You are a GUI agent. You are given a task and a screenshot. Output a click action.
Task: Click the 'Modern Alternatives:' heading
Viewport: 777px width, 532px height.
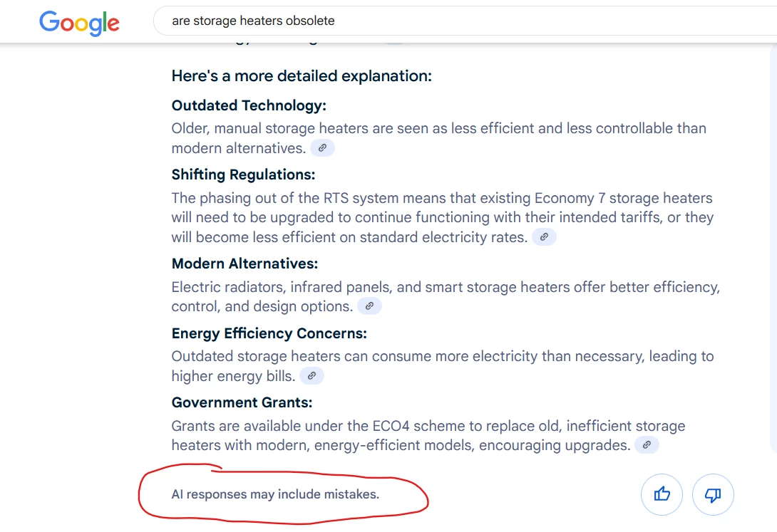[245, 264]
